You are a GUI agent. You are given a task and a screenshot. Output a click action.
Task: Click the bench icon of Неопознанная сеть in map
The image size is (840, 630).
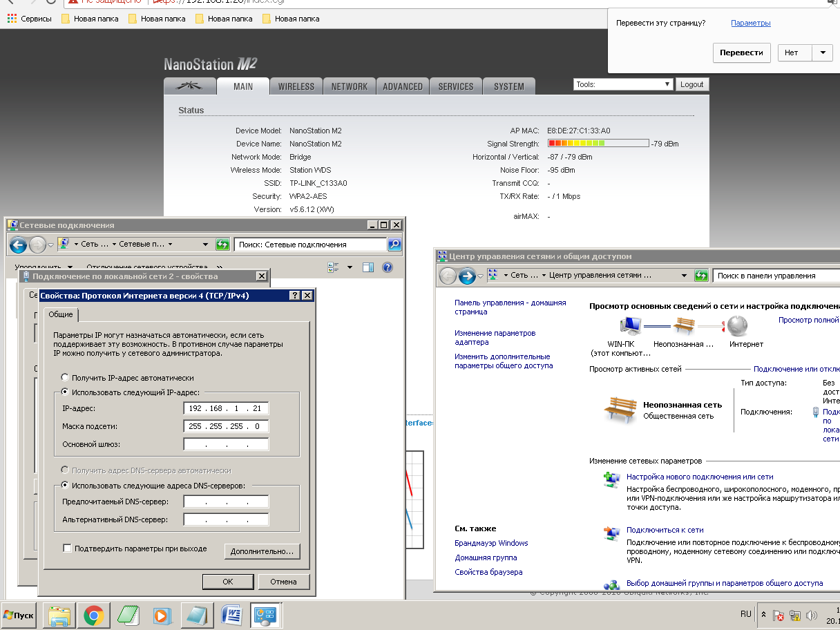coord(684,325)
